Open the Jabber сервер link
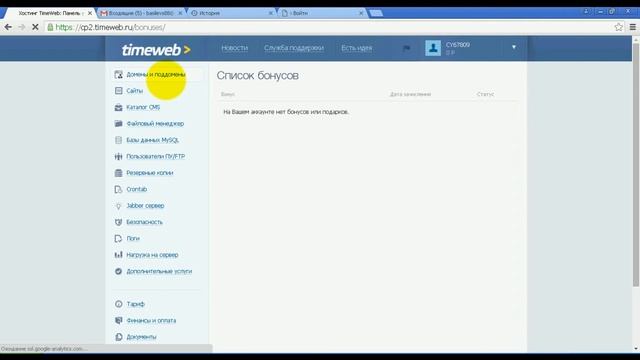The width and height of the screenshot is (640, 360). point(145,206)
